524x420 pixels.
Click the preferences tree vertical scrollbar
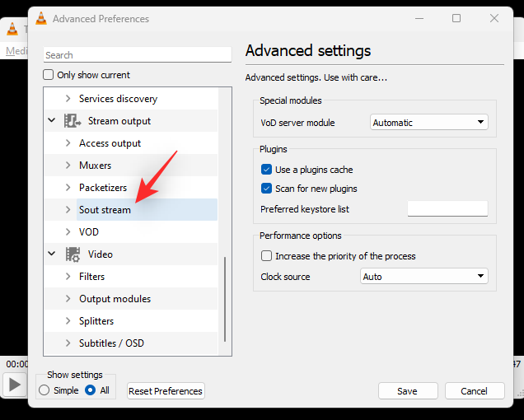(x=225, y=299)
